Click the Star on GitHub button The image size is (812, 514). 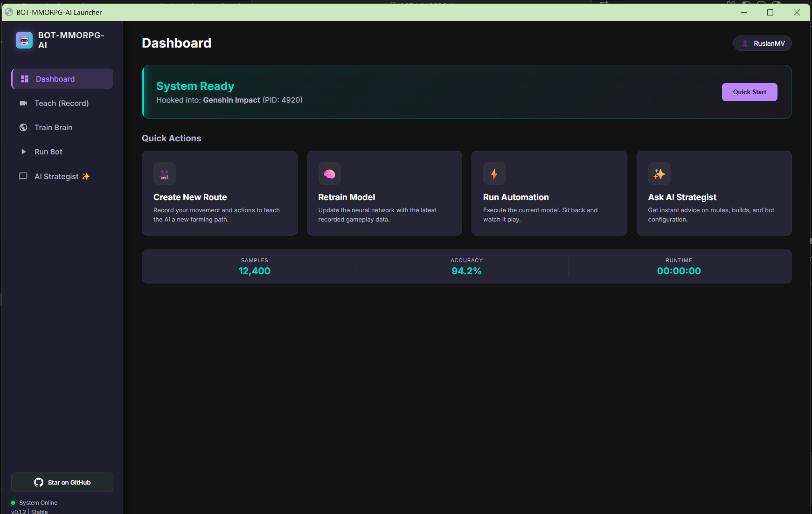pos(62,482)
